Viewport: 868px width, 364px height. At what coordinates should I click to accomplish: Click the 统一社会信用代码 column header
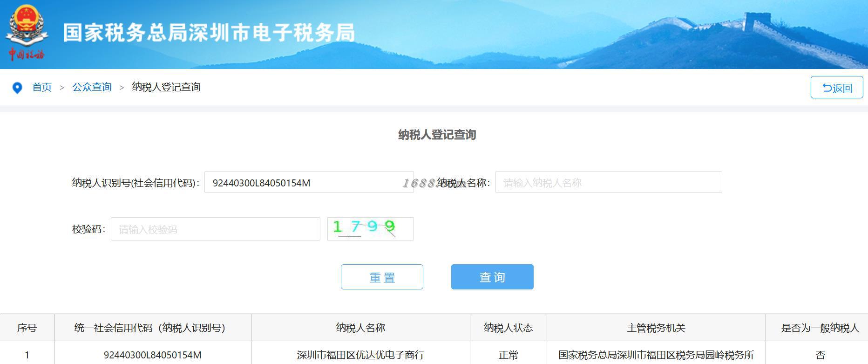tap(153, 328)
